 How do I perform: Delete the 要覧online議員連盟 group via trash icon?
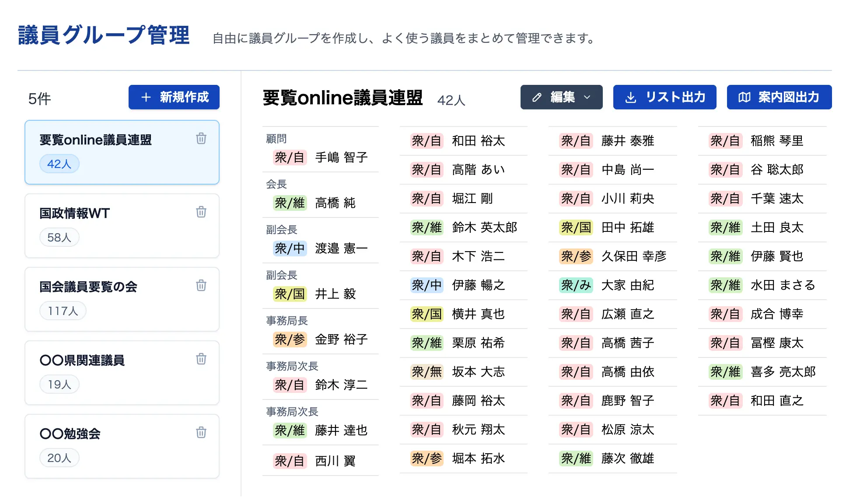coord(201,138)
